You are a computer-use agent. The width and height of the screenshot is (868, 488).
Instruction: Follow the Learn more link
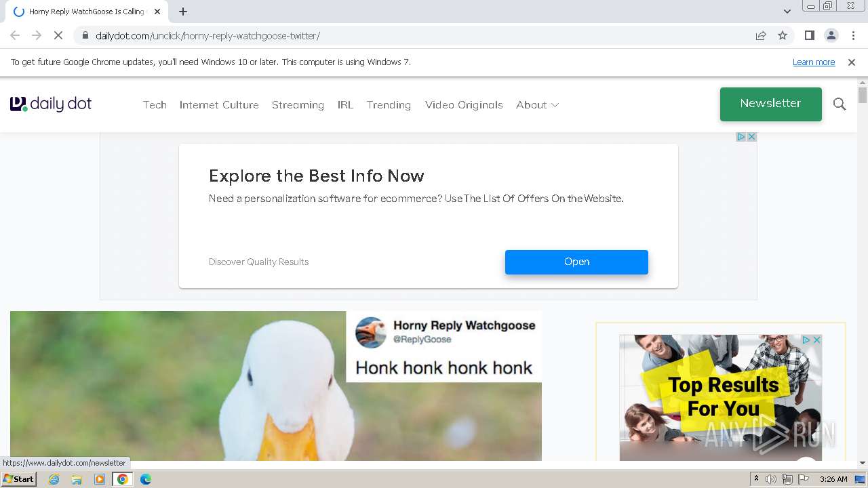[814, 62]
